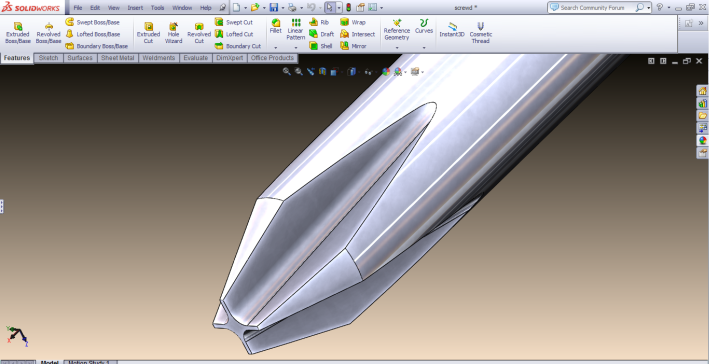
Task: Click the Rebuild traffic light icon
Action: click(x=348, y=8)
